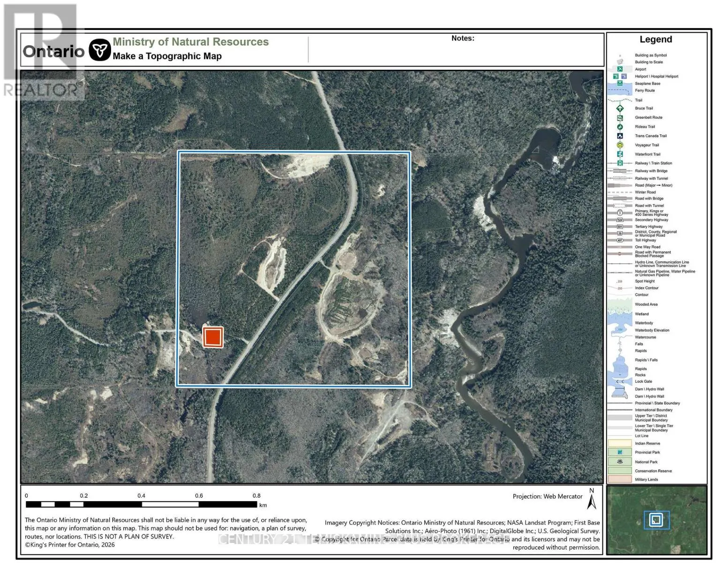Click 'Imagery Copyright Notices' text line
728x563 pixels.
click(462, 523)
